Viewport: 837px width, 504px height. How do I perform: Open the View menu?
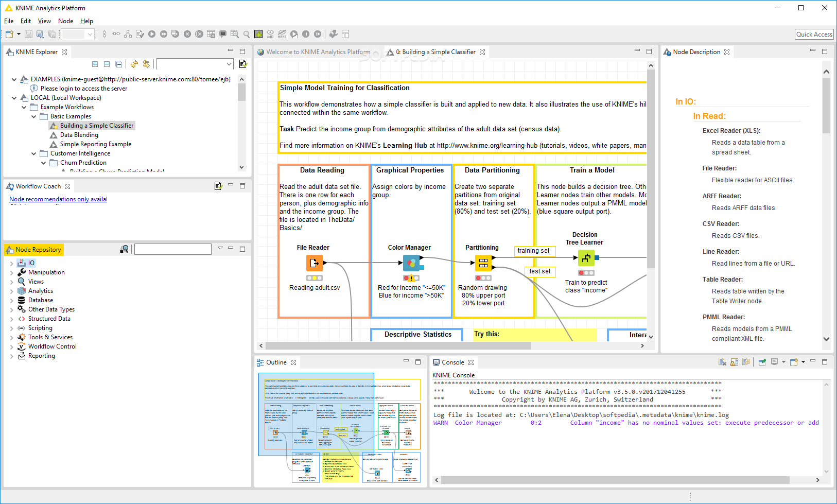(44, 21)
